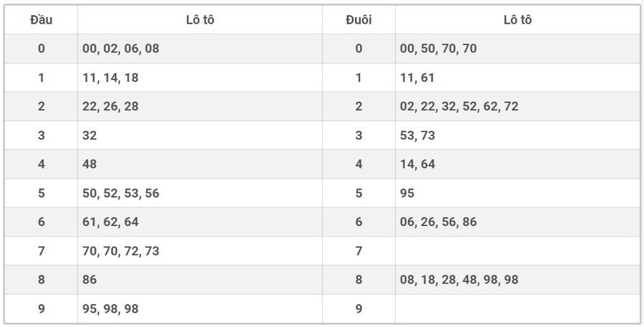
Task: Click the cell showing 53, 73
Action: (x=418, y=135)
